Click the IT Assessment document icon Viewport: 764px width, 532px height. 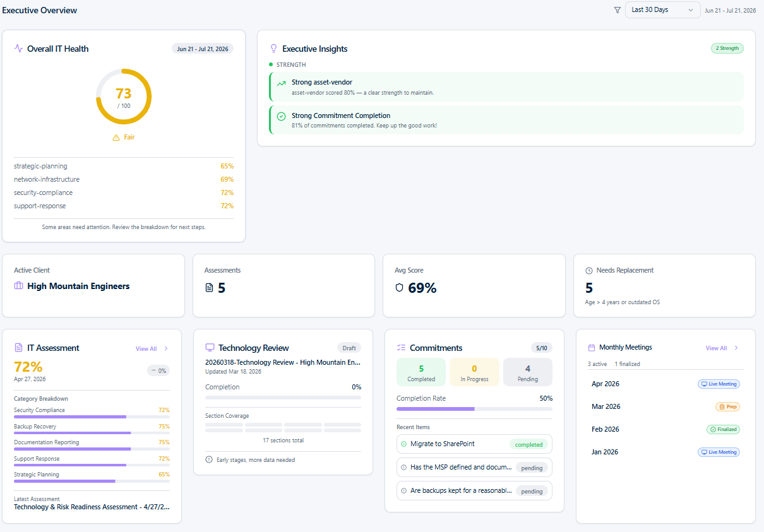click(x=18, y=348)
